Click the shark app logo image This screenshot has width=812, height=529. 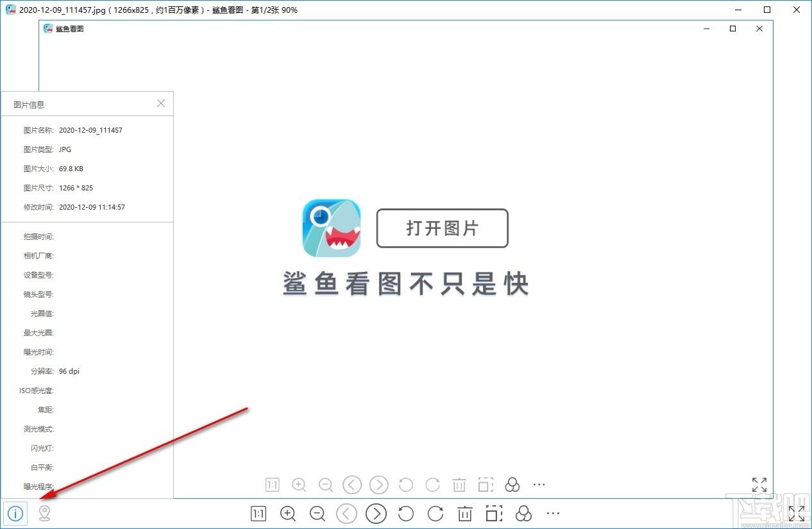[x=332, y=228]
